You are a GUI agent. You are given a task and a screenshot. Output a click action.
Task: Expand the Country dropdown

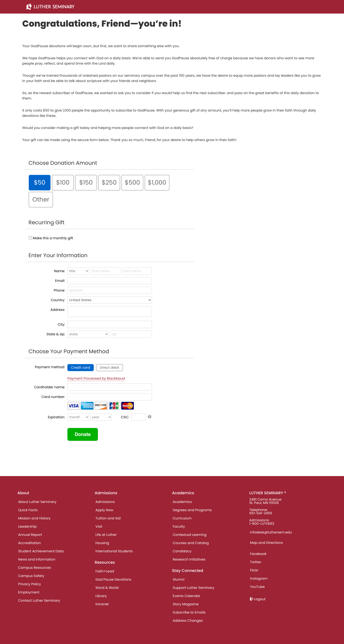click(110, 300)
